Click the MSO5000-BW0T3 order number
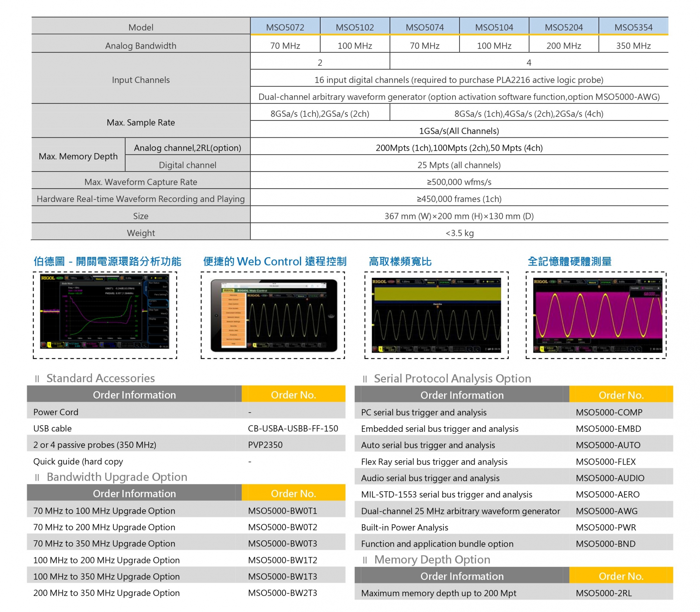Image resolution: width=700 pixels, height=612 pixels. coord(282,543)
